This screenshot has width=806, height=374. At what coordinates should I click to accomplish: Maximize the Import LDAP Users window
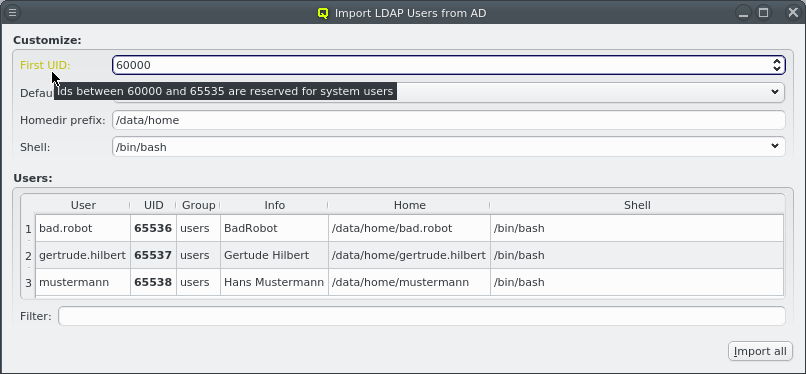[x=764, y=13]
